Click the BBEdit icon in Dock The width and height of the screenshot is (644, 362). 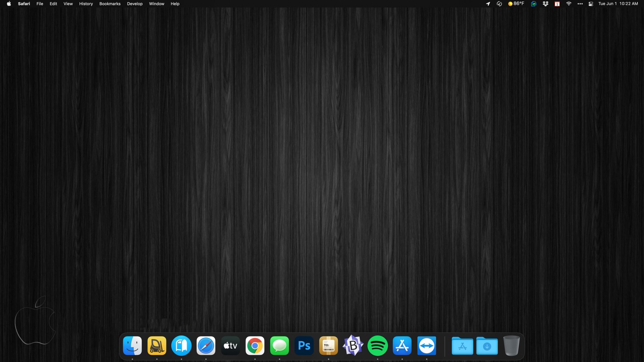(353, 346)
